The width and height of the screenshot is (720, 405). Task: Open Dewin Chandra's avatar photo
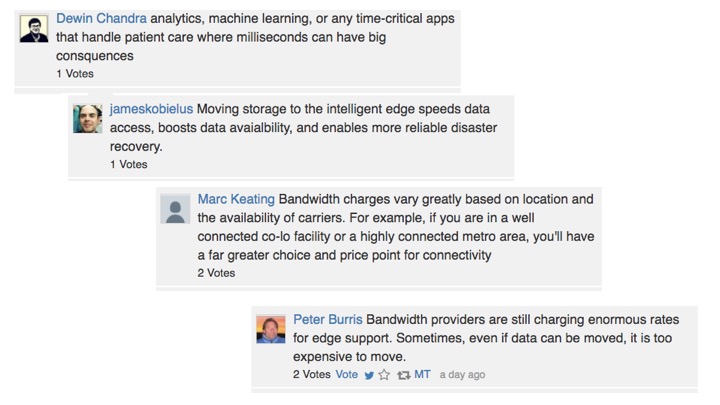pyautogui.click(x=34, y=29)
